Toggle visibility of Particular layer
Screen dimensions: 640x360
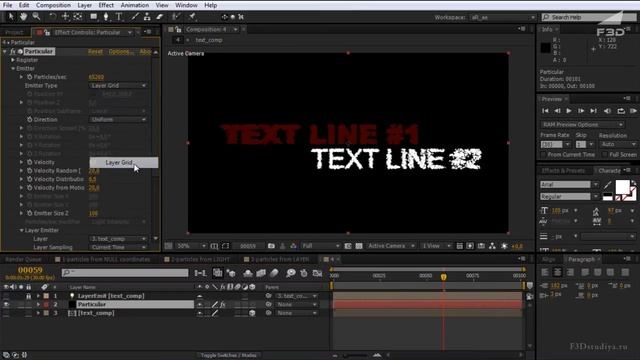point(6,304)
